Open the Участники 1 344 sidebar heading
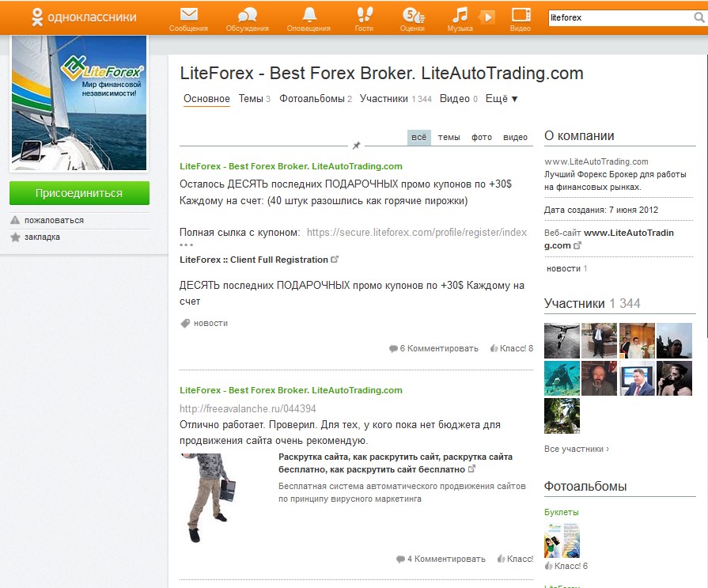 (592, 303)
